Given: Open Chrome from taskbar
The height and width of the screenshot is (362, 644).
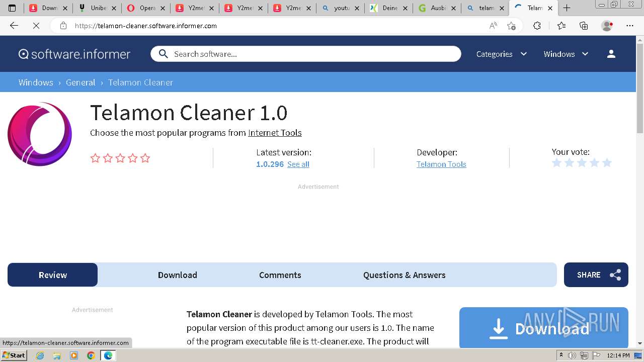Looking at the screenshot, I should 91,355.
